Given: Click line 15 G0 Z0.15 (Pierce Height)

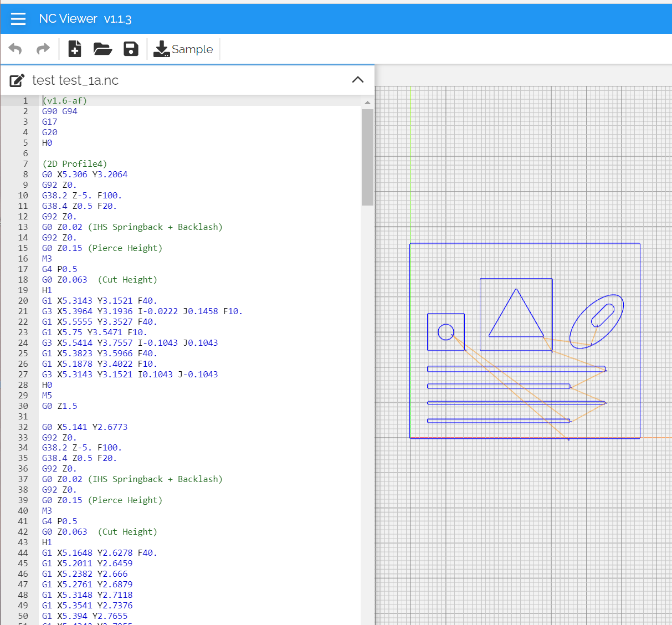Looking at the screenshot, I should click(102, 248).
